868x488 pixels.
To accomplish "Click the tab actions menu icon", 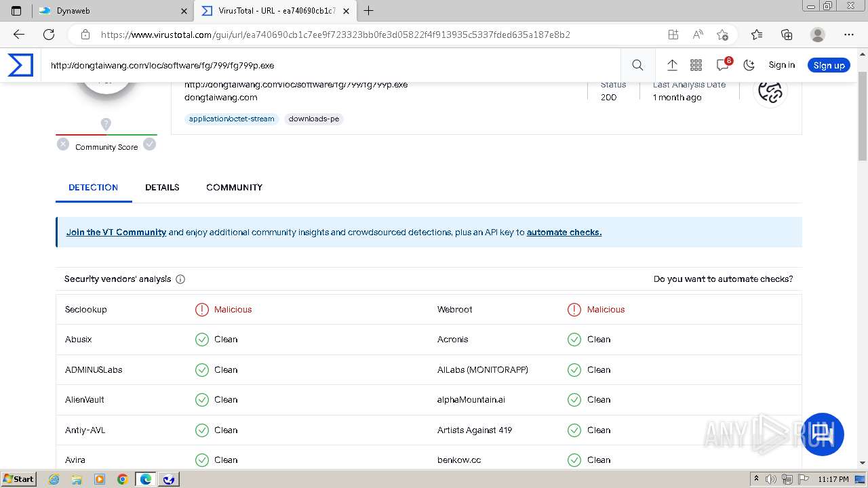I will click(x=16, y=11).
